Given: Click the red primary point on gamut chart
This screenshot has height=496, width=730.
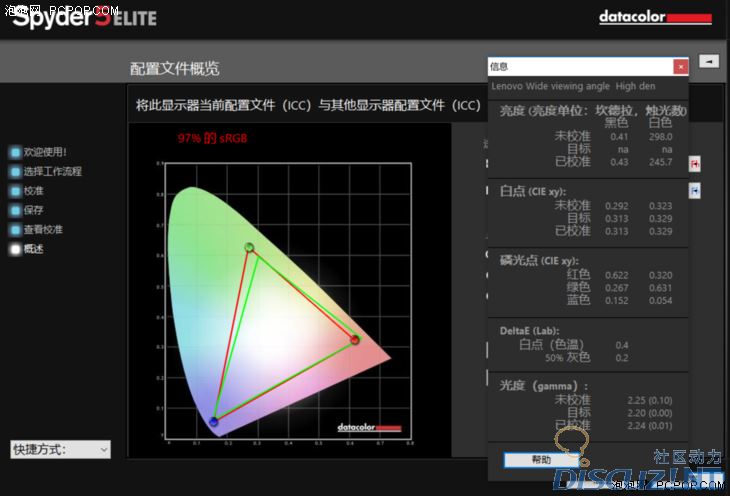Looking at the screenshot, I should click(355, 340).
